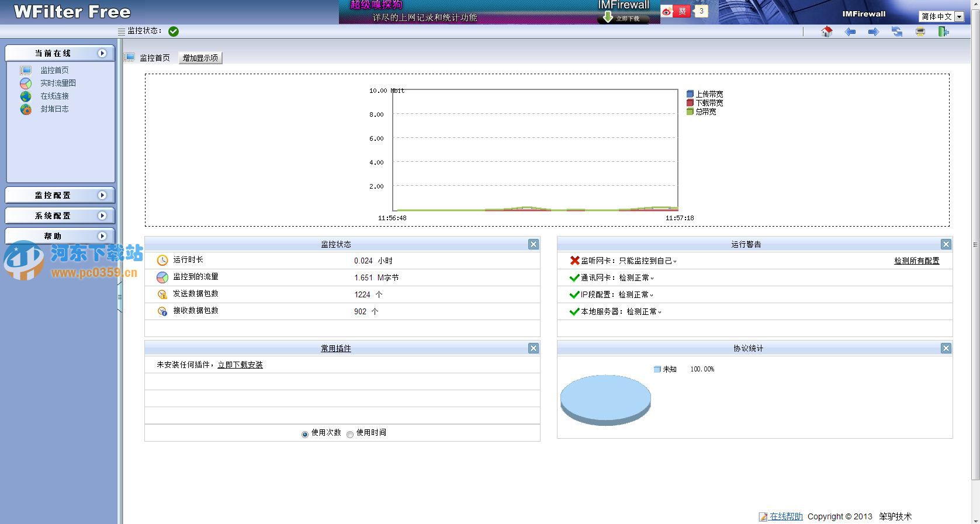Close the 运行警告 panel

[x=946, y=244]
